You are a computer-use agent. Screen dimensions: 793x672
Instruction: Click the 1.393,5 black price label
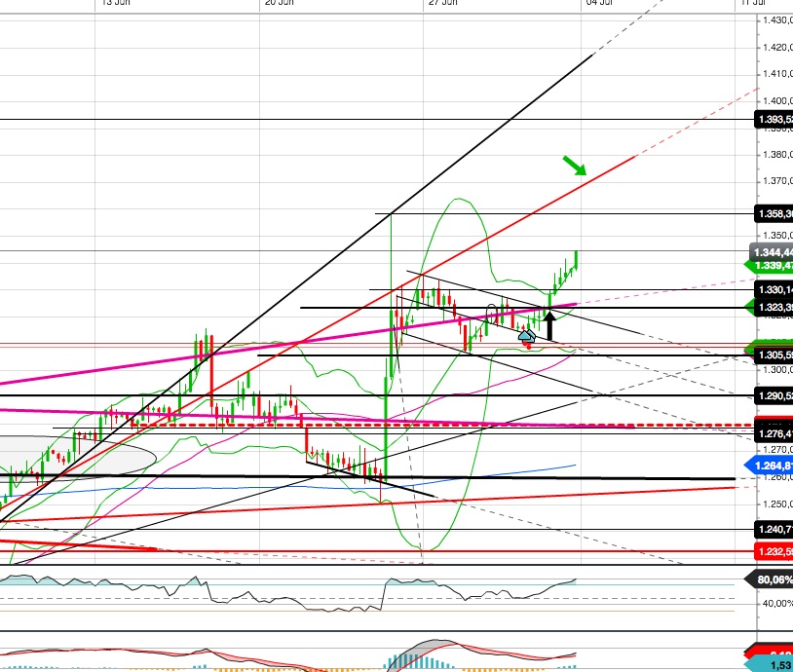coord(774,120)
